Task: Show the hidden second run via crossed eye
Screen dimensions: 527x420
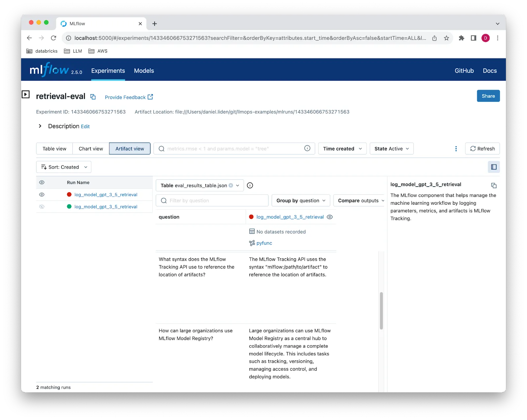Action: point(42,206)
